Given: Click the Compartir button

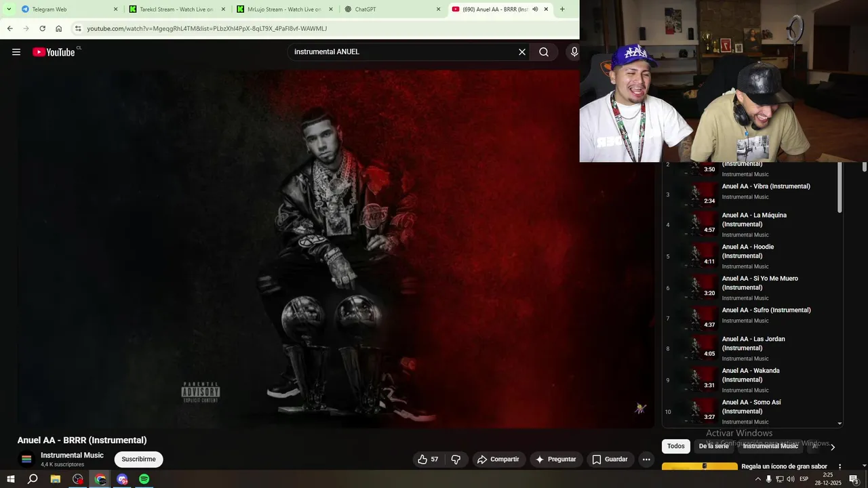Looking at the screenshot, I should [498, 460].
